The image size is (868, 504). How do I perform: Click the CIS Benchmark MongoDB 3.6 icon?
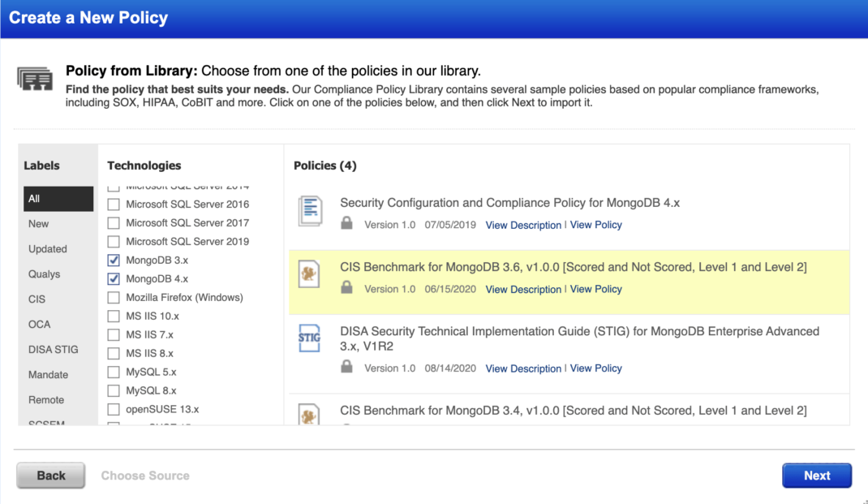click(310, 275)
